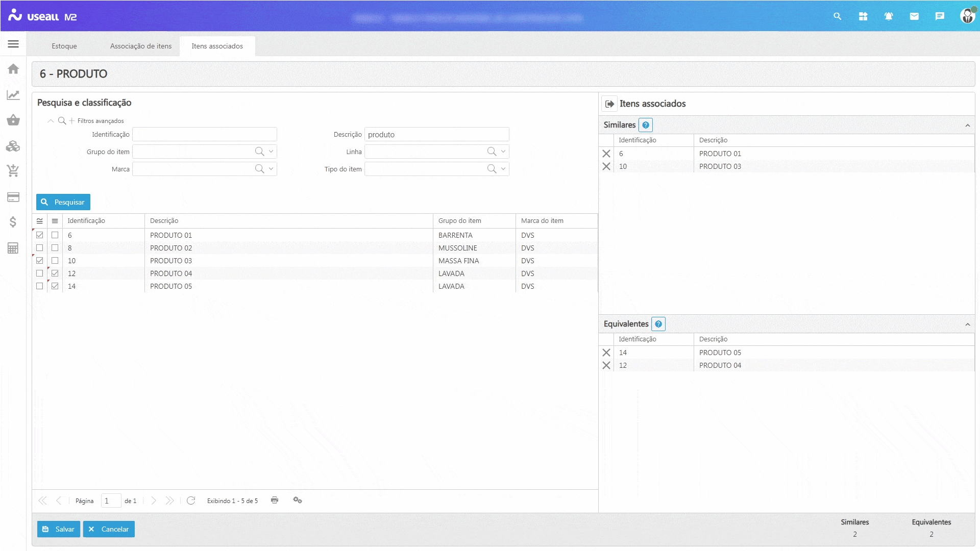Uncheck similar checkbox for PRODUTO 01
This screenshot has width=980, height=551.
tap(40, 235)
